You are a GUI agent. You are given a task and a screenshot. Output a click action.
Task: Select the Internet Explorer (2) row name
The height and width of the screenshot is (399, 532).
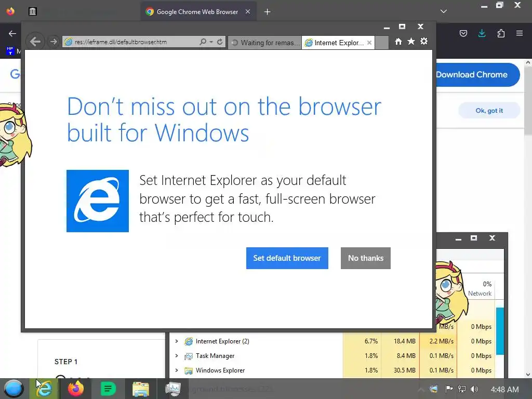click(x=222, y=341)
